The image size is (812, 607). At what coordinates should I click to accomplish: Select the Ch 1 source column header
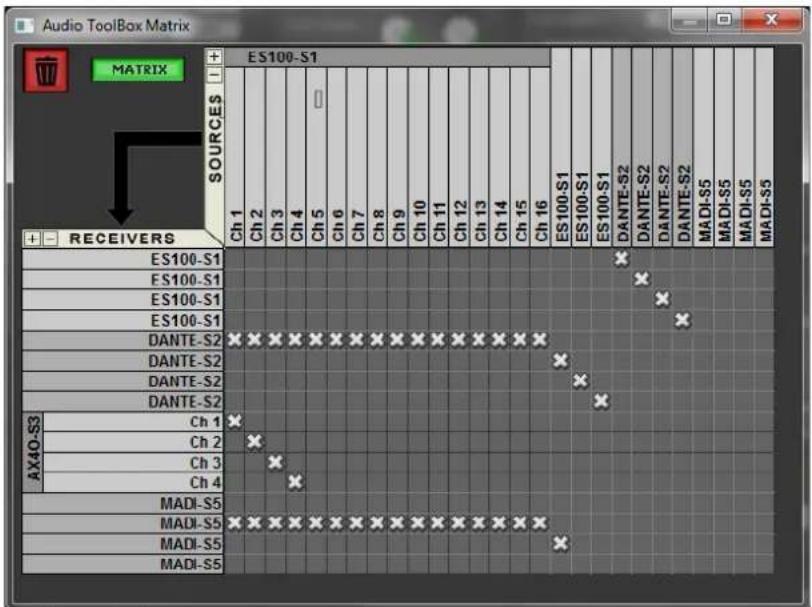235,156
